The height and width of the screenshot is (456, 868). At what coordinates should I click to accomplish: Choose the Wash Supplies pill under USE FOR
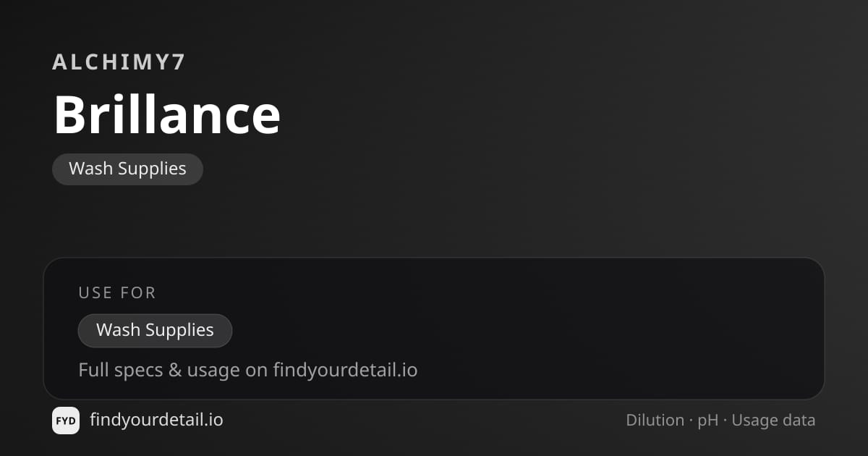[155, 330]
